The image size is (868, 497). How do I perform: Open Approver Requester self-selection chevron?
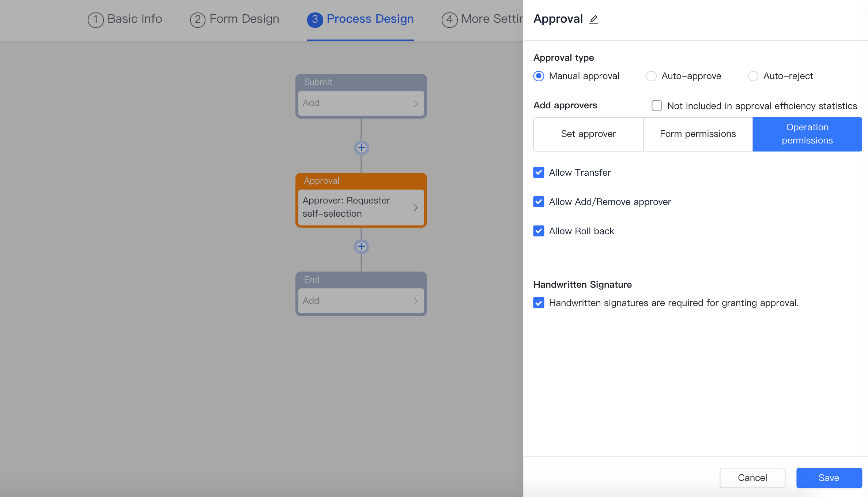pyautogui.click(x=415, y=208)
